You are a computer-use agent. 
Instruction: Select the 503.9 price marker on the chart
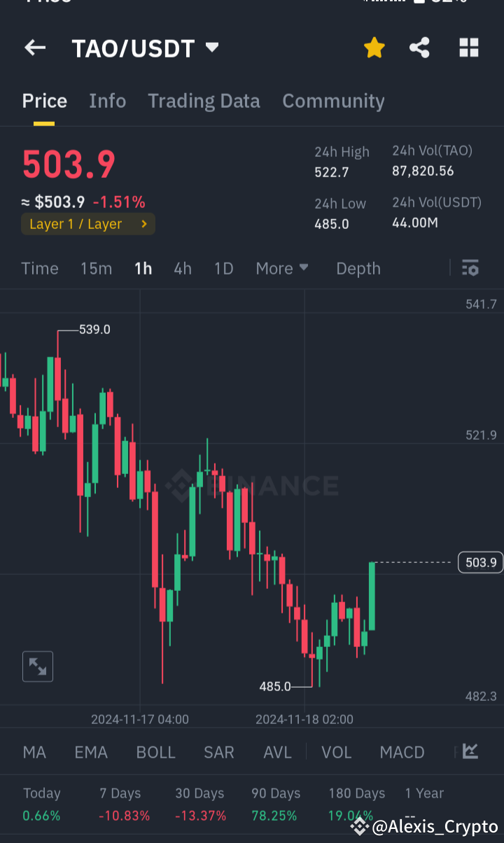coord(479,562)
